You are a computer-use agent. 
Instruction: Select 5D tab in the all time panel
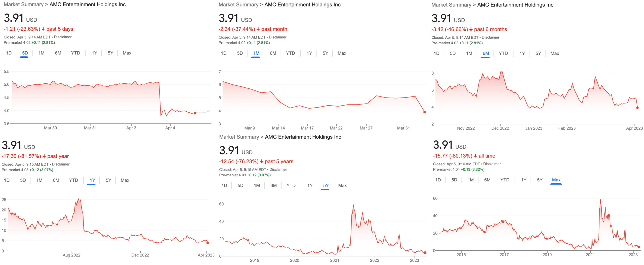point(454,180)
